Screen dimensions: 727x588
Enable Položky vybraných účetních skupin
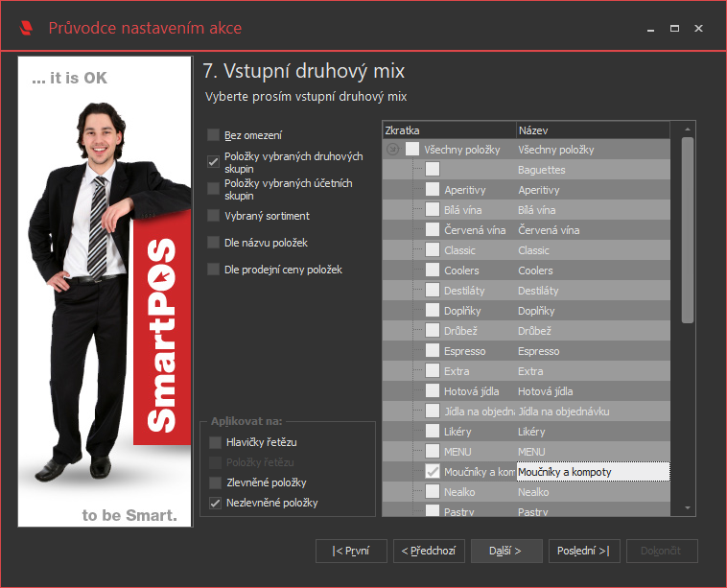213,189
